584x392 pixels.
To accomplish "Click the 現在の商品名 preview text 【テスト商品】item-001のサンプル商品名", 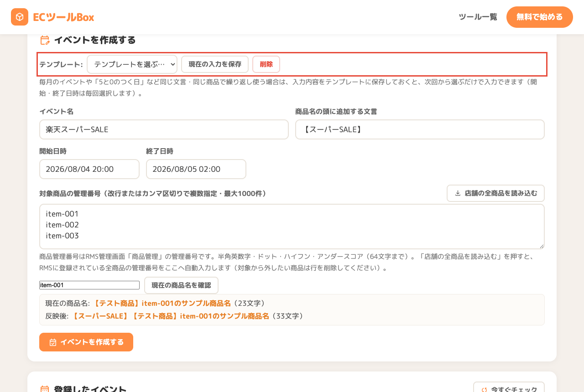I will click(x=162, y=303).
